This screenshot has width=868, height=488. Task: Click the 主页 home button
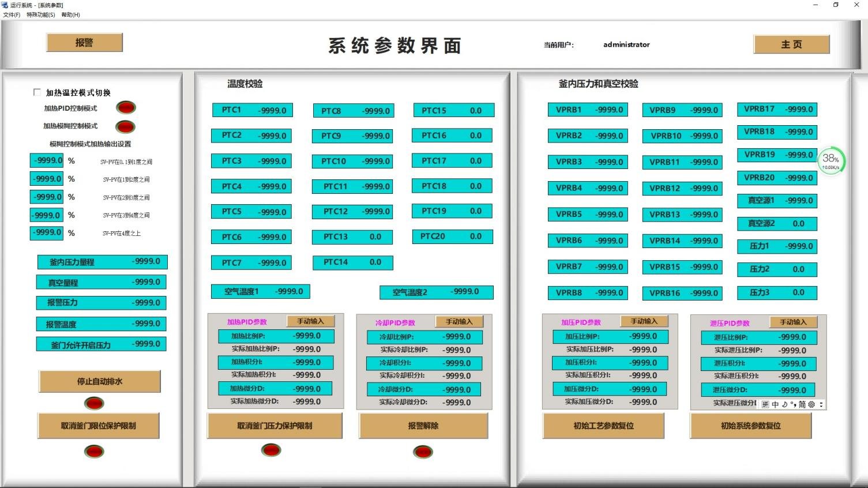coord(791,44)
